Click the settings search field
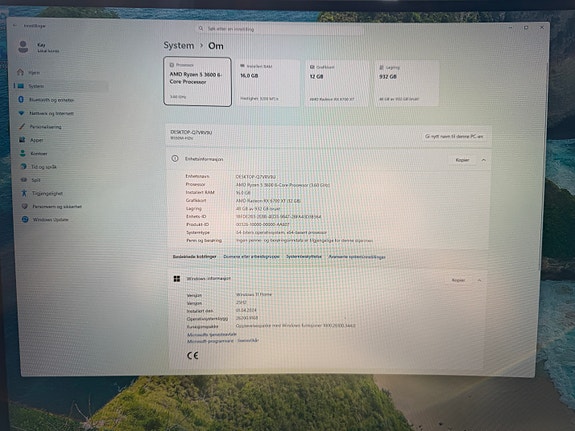The width and height of the screenshot is (575, 431). 279,29
